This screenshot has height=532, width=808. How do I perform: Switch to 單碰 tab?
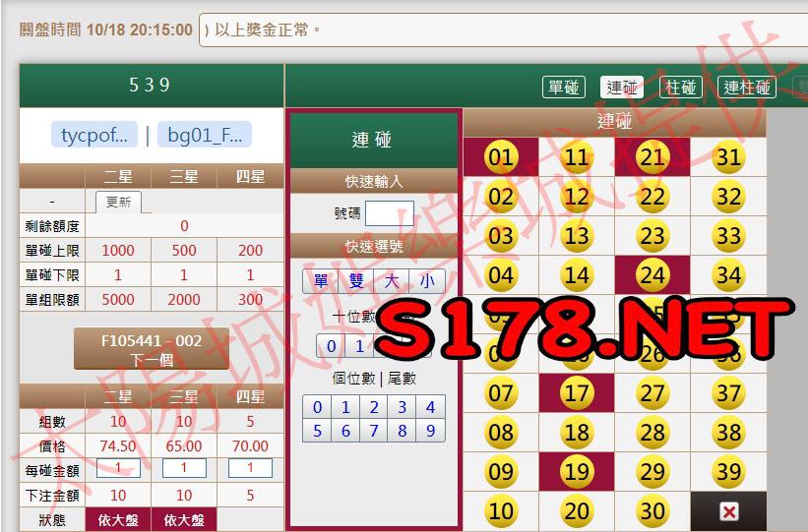coord(564,88)
